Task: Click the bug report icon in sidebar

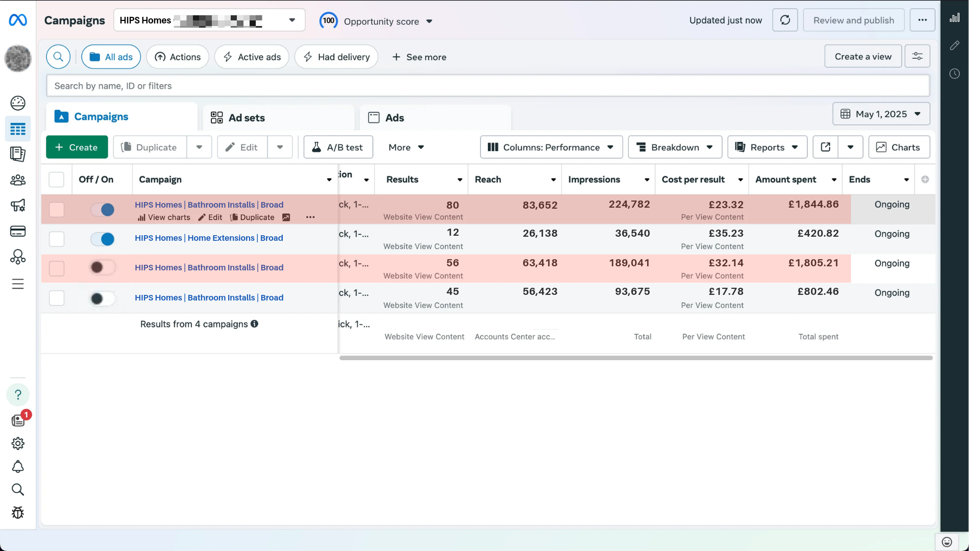Action: pyautogui.click(x=18, y=512)
